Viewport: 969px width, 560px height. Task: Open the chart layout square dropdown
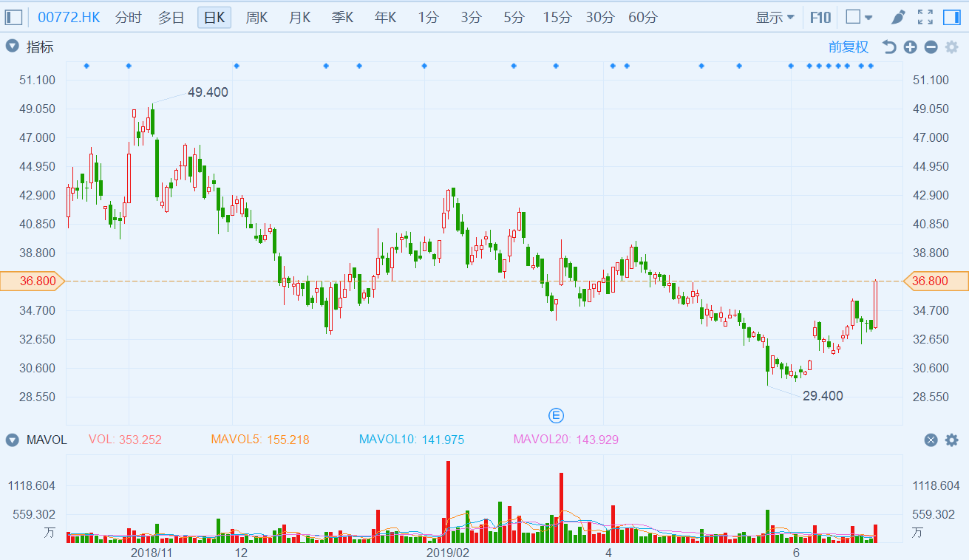859,17
